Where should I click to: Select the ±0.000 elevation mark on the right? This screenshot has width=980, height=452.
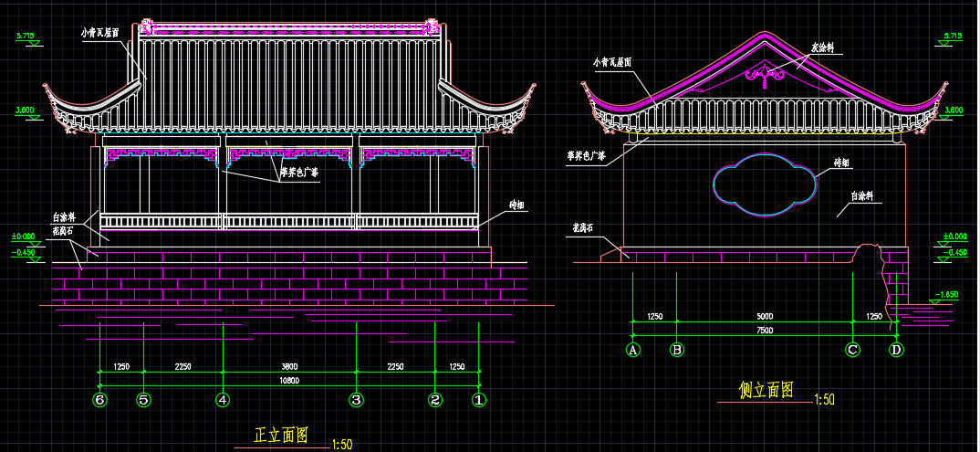pyautogui.click(x=955, y=237)
